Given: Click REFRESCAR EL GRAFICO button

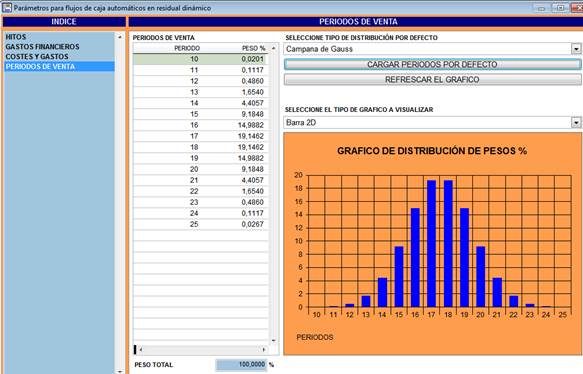Looking at the screenshot, I should pos(432,80).
